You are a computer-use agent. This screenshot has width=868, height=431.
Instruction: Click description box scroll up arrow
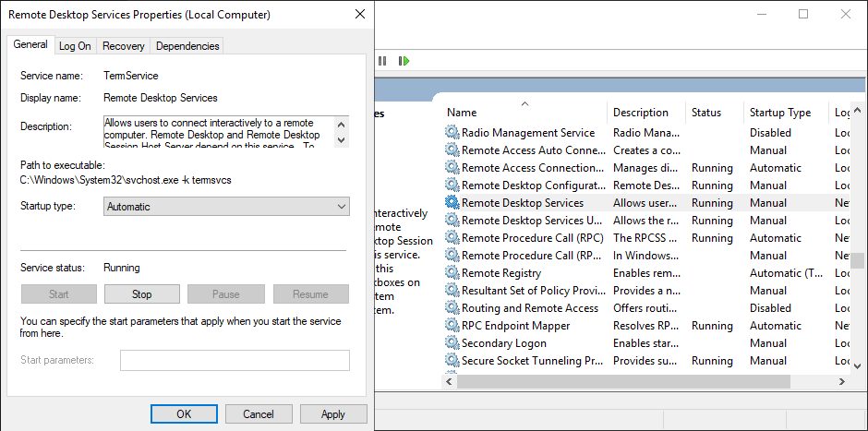(x=342, y=125)
